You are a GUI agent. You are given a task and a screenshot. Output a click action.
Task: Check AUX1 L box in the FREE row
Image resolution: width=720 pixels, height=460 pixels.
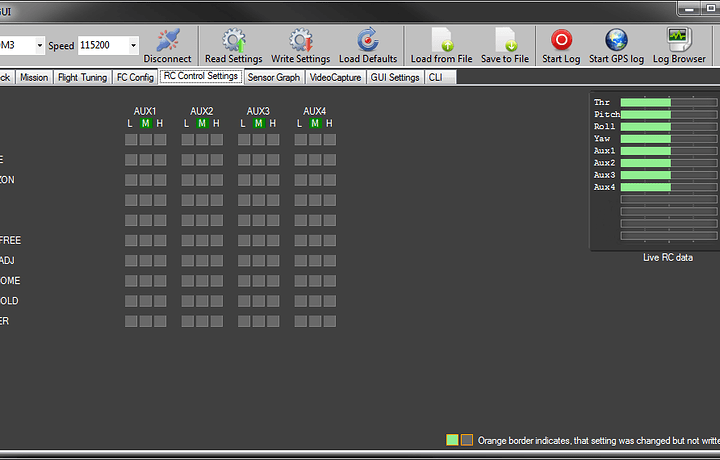[x=131, y=240]
